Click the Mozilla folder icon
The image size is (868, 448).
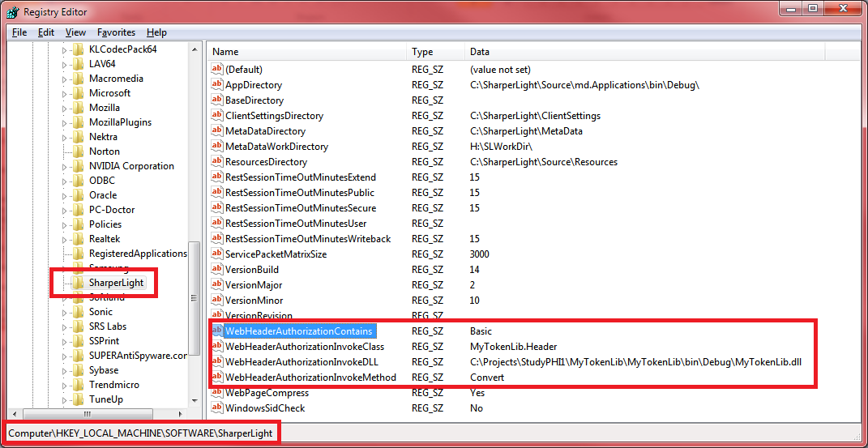[x=79, y=107]
